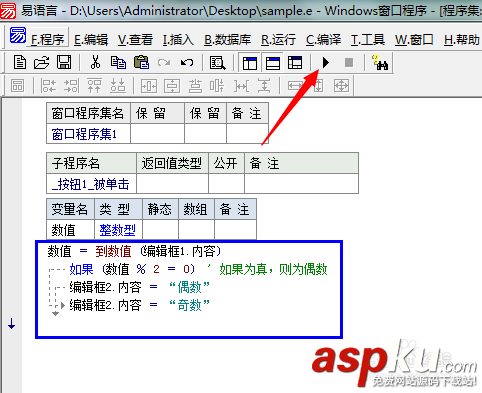Image resolution: width=482 pixels, height=393 pixels.
Task: Click the 窗口程序集名 header cell
Action: click(x=88, y=113)
